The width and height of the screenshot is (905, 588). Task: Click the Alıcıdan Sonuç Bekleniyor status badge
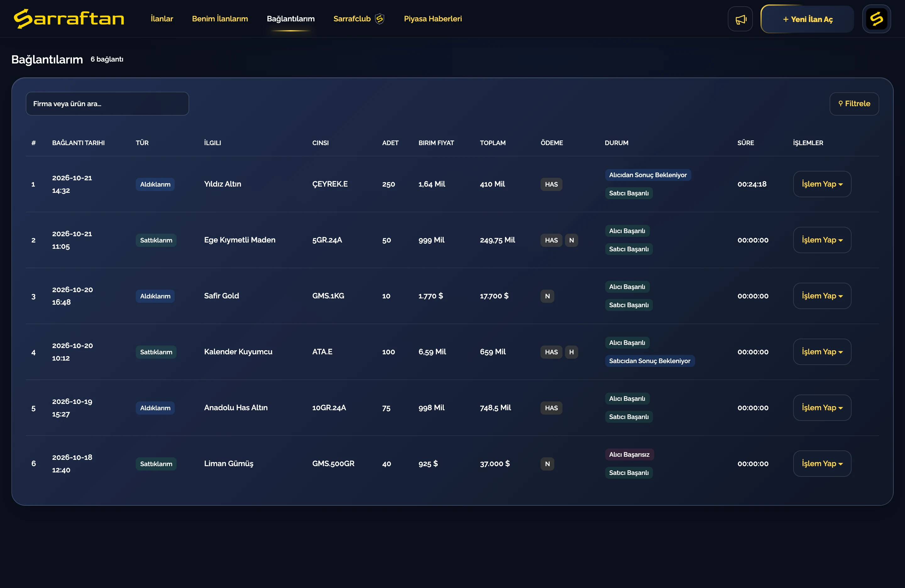coord(648,175)
